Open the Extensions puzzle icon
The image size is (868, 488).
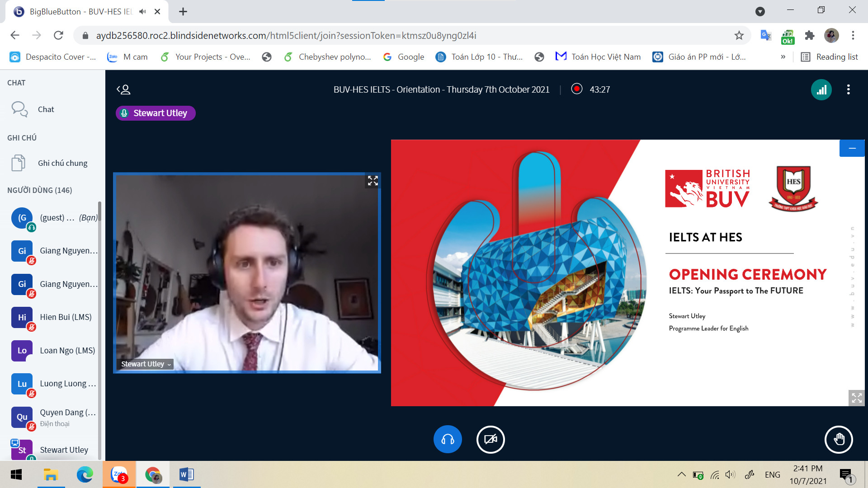click(x=810, y=35)
